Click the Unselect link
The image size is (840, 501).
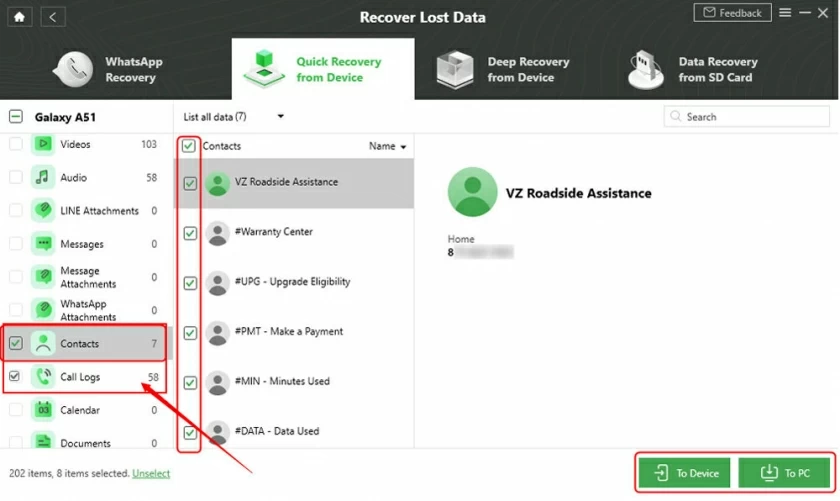(x=151, y=474)
